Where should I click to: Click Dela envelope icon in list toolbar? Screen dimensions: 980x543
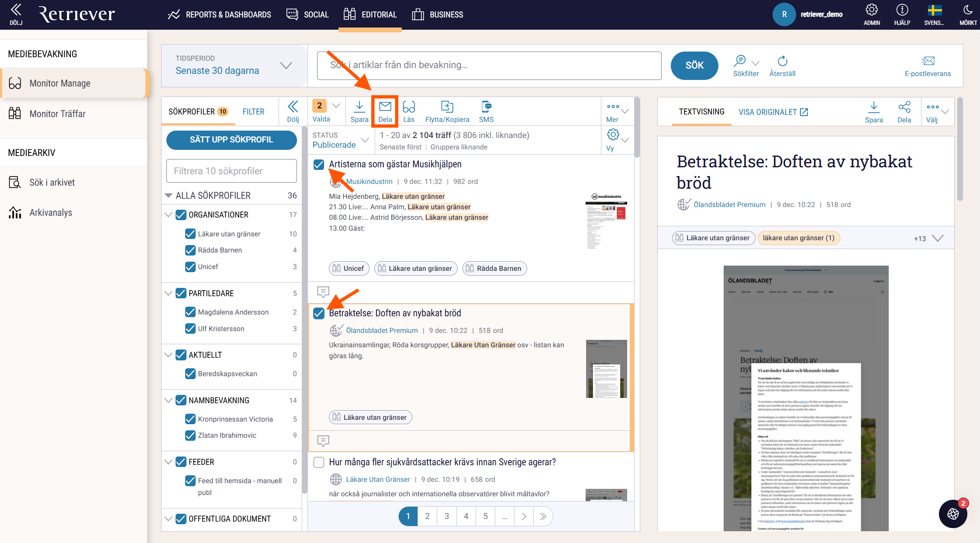[385, 111]
